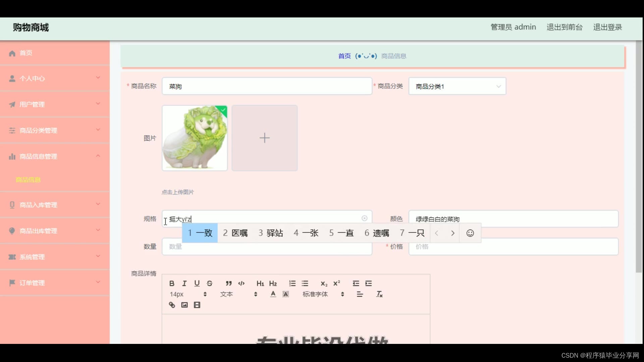Image resolution: width=644 pixels, height=362 pixels.
Task: Insert a hyperlink in the editor
Action: 172,305
